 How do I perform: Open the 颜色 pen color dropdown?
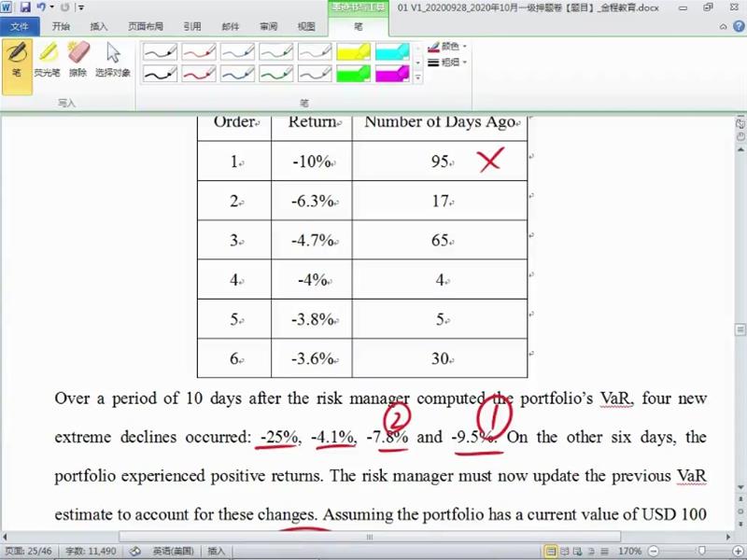[x=447, y=46]
